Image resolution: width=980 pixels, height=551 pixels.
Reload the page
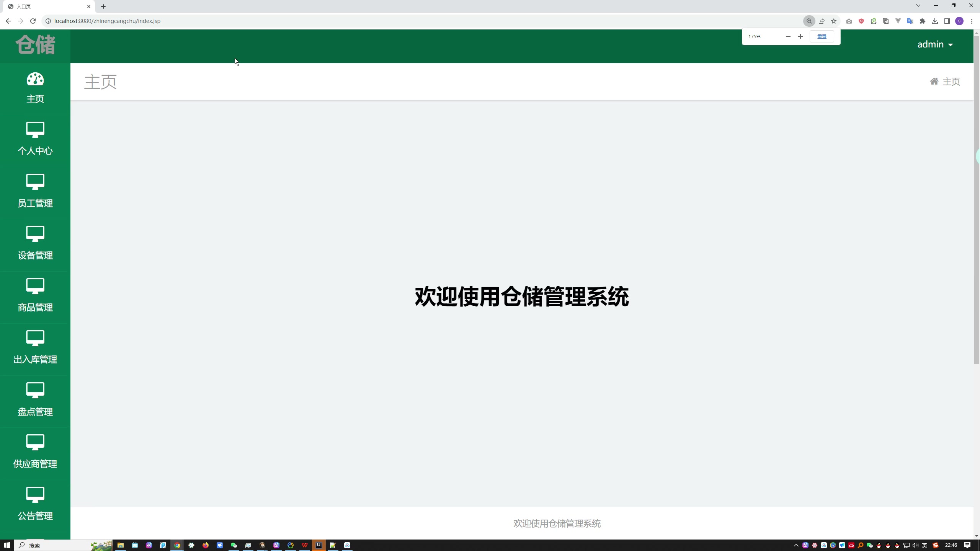33,21
